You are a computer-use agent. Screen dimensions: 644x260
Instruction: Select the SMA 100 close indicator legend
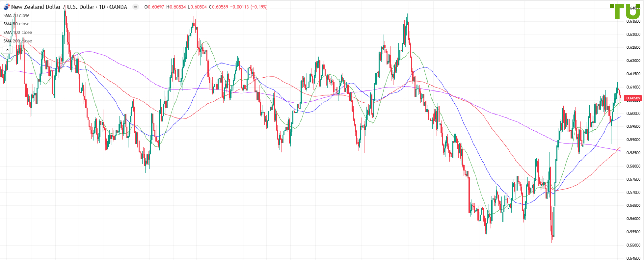tap(18, 33)
